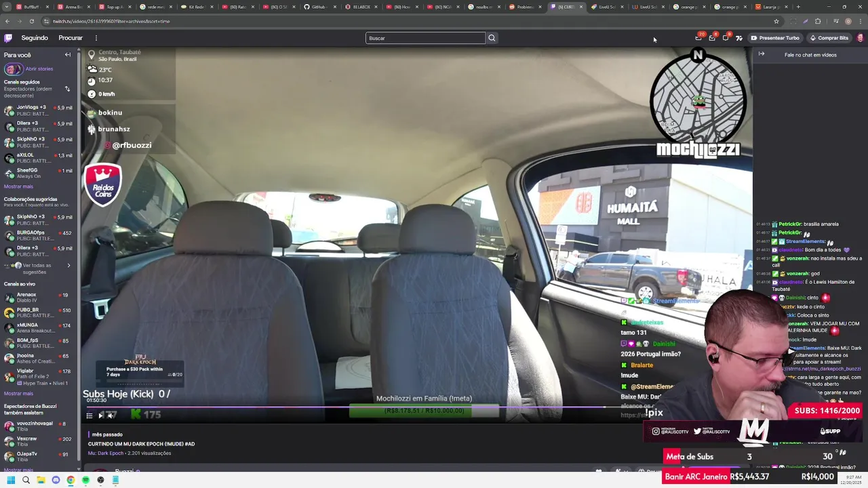Expand Ver todas as sugestões arrow
This screenshot has height=488, width=868.
[x=68, y=265]
